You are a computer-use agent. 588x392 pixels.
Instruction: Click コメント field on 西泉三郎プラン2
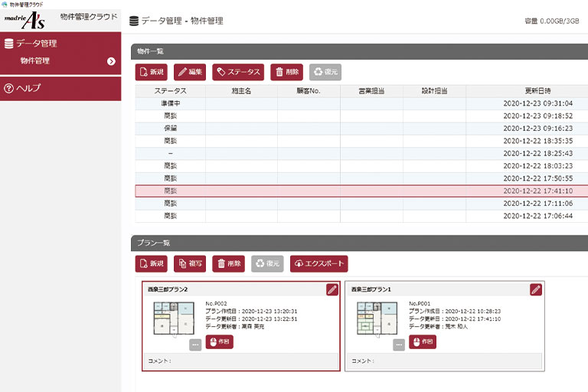click(x=241, y=361)
